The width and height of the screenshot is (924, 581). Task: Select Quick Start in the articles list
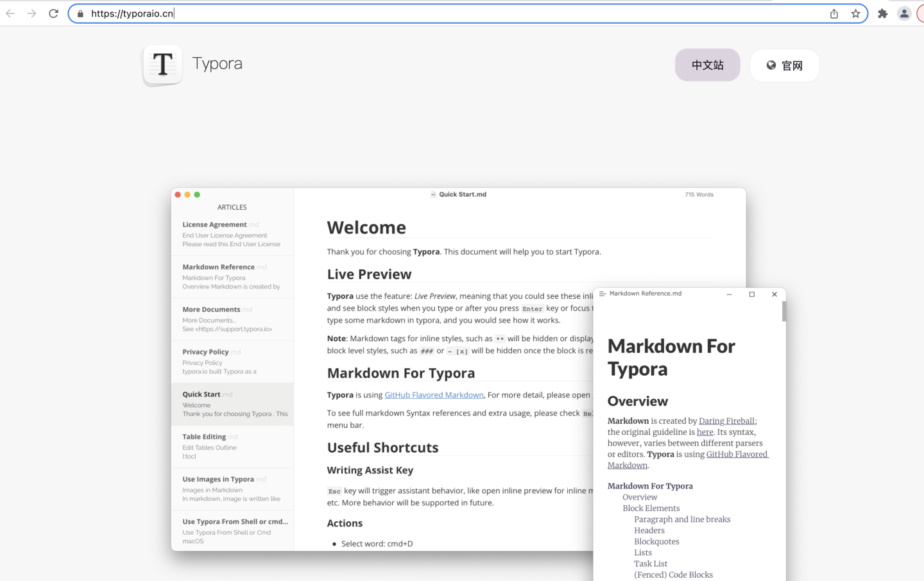coord(232,404)
